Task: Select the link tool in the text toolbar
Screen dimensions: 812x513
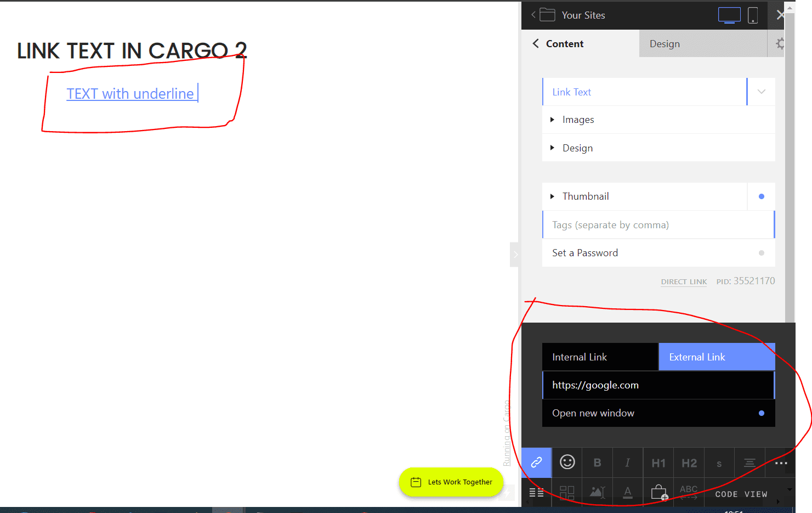Action: [536, 463]
